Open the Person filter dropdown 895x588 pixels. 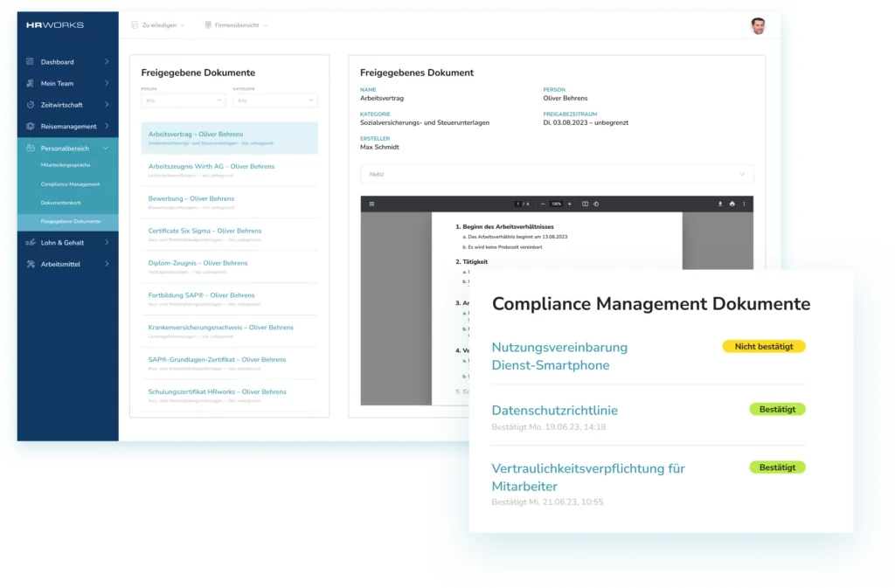(x=182, y=100)
